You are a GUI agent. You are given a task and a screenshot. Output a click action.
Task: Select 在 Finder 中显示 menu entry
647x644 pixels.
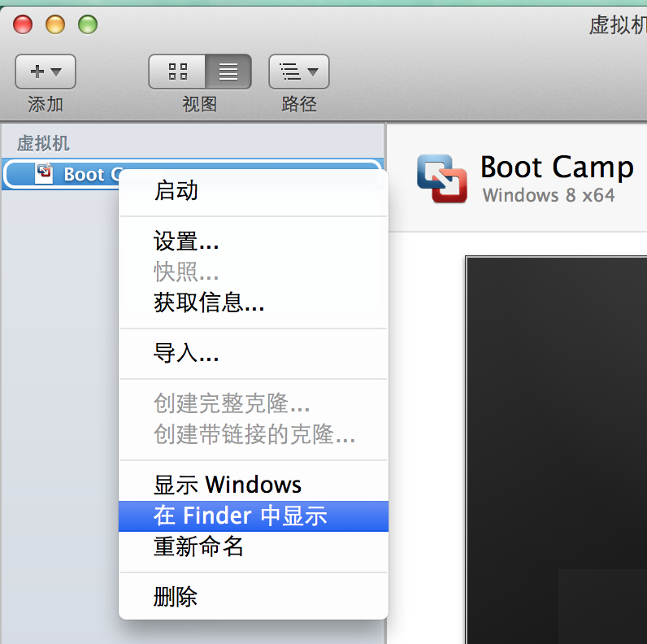pyautogui.click(x=254, y=516)
